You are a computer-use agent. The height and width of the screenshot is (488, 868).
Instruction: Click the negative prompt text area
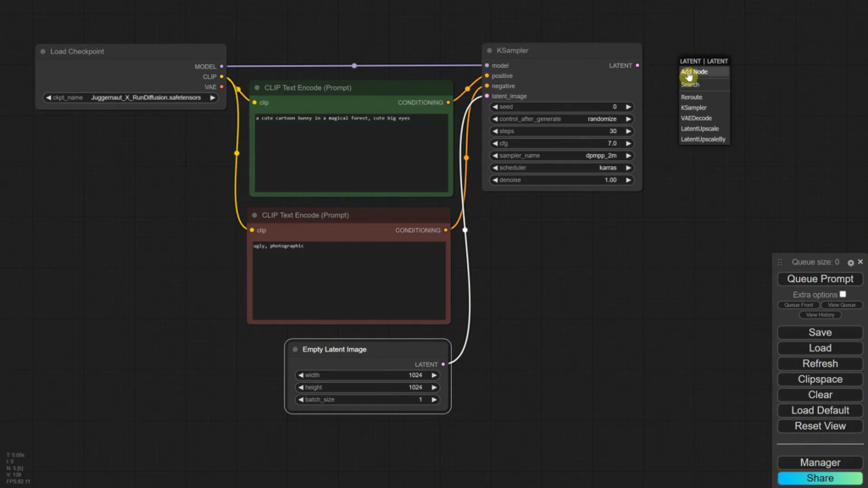tap(348, 280)
